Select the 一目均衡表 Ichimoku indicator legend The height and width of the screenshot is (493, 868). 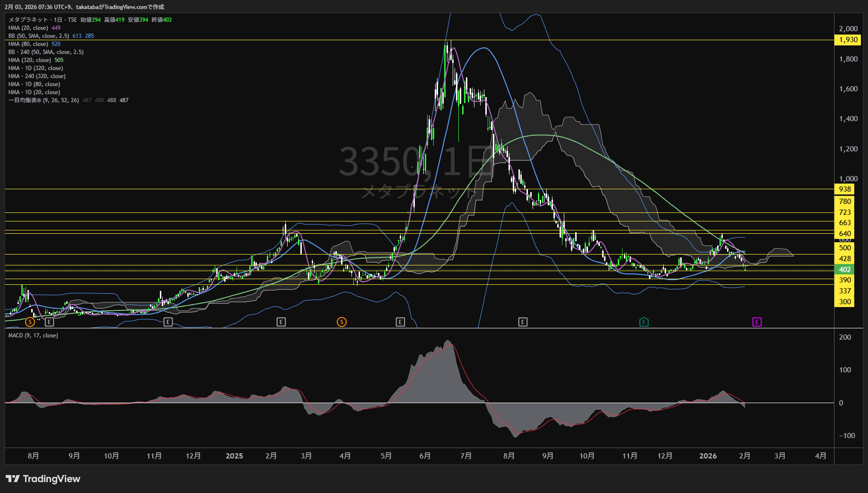pyautogui.click(x=44, y=100)
